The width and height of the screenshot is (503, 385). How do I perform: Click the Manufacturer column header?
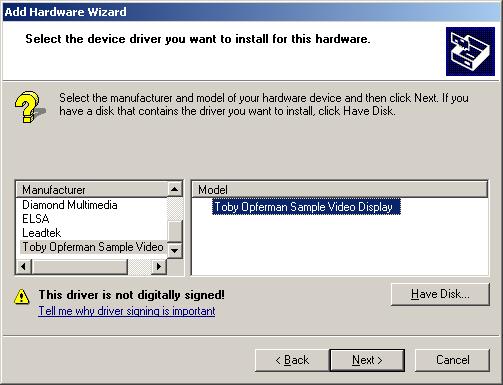click(92, 190)
